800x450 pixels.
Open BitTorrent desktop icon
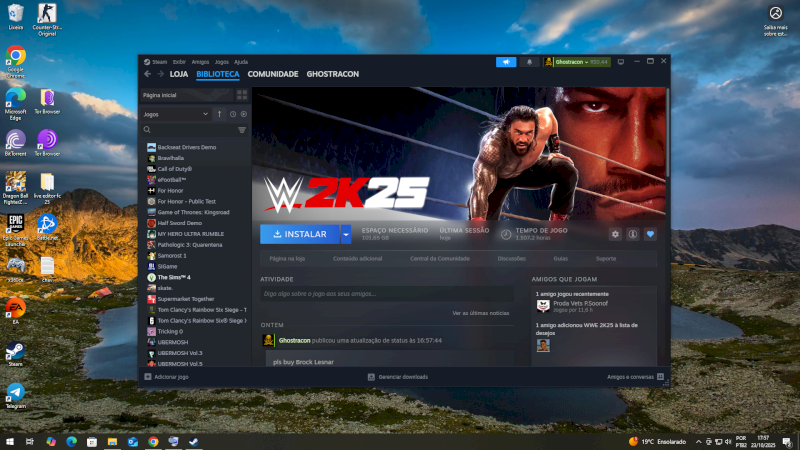[16, 143]
